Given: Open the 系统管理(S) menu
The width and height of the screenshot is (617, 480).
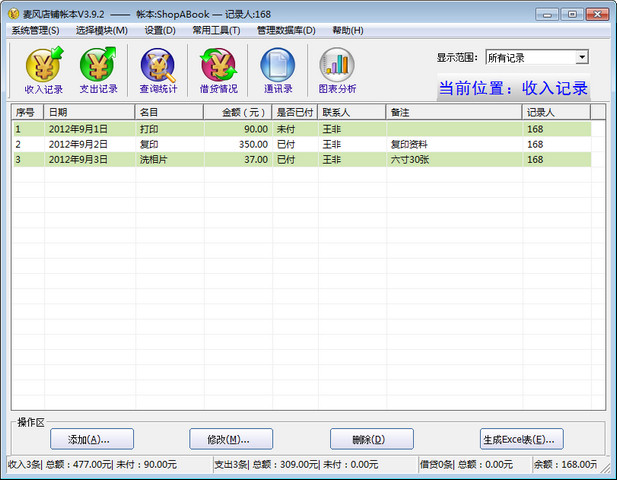Looking at the screenshot, I should click(36, 30).
